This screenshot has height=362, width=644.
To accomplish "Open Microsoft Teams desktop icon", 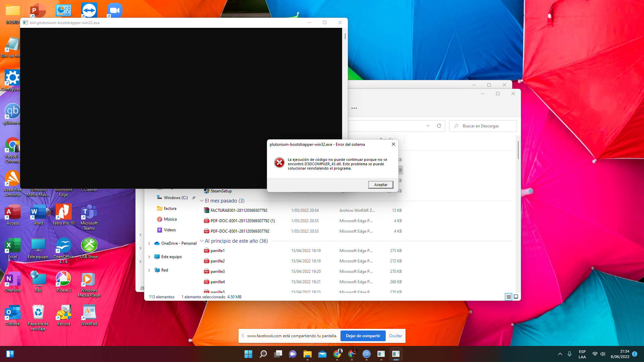I will coord(89,218).
